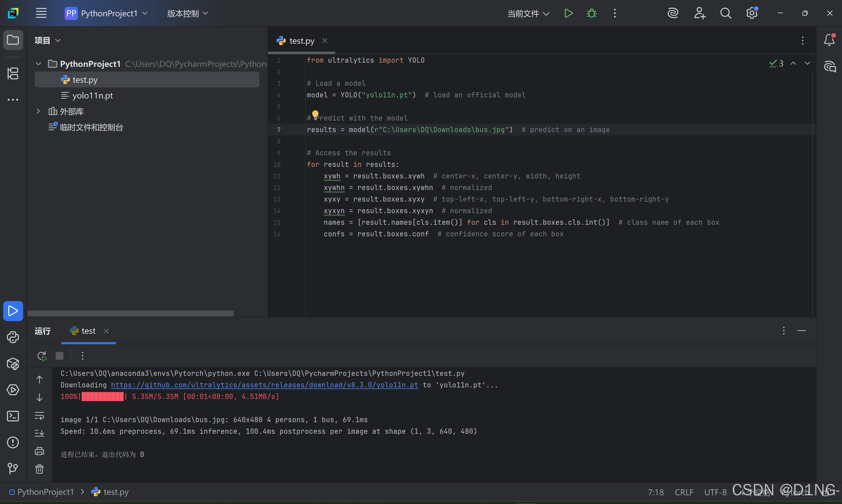Open the Problems tool window

[x=13, y=442]
